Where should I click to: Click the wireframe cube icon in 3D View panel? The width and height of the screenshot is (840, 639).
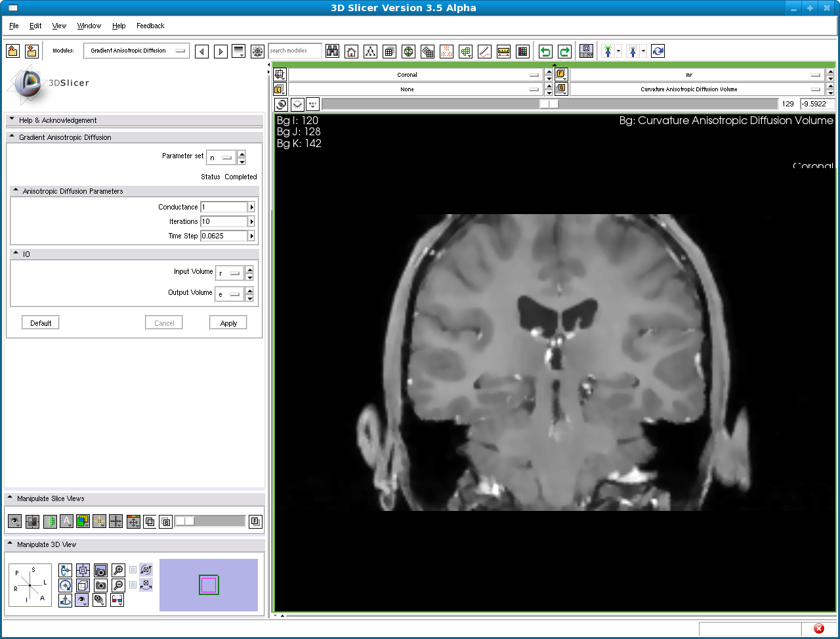coord(83,585)
